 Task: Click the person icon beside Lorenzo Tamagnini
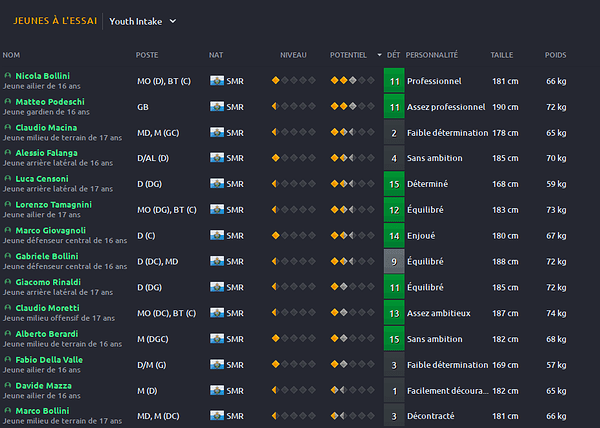coord(7,204)
